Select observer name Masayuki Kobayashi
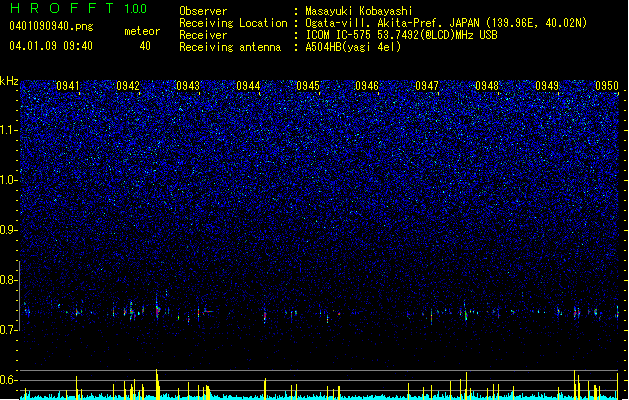Image resolution: width=629 pixels, height=400 pixels. pyautogui.click(x=359, y=11)
